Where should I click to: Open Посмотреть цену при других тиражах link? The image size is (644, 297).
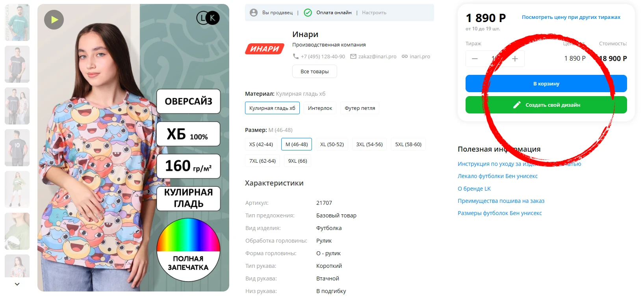coord(571,17)
